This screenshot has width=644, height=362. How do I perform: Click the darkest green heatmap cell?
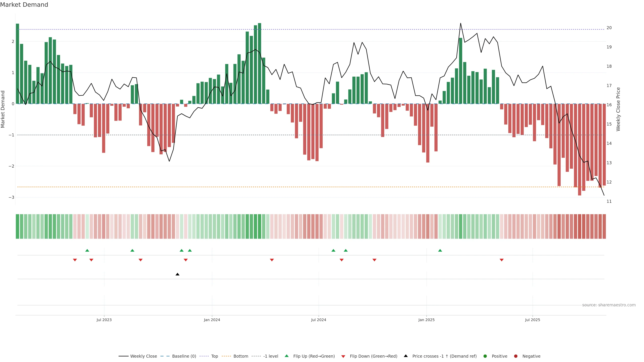[x=259, y=226]
